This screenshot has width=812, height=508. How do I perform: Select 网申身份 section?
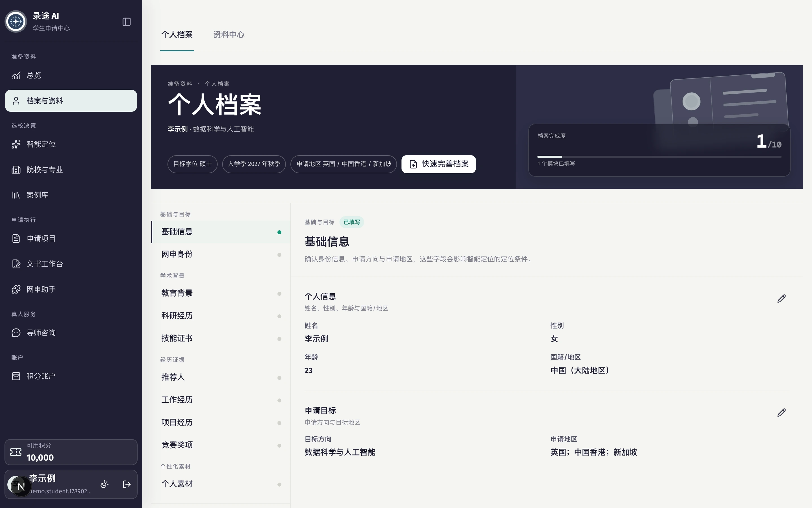[221, 254]
